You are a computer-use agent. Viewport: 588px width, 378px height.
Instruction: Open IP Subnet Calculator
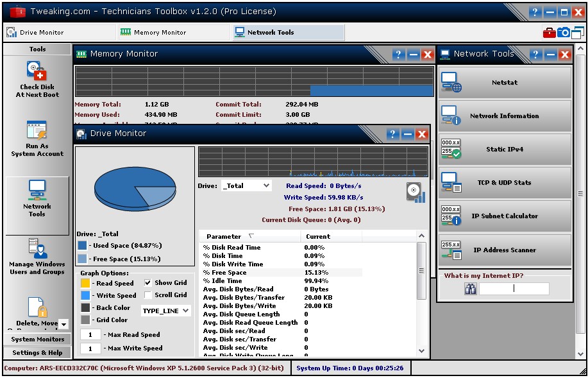[505, 216]
